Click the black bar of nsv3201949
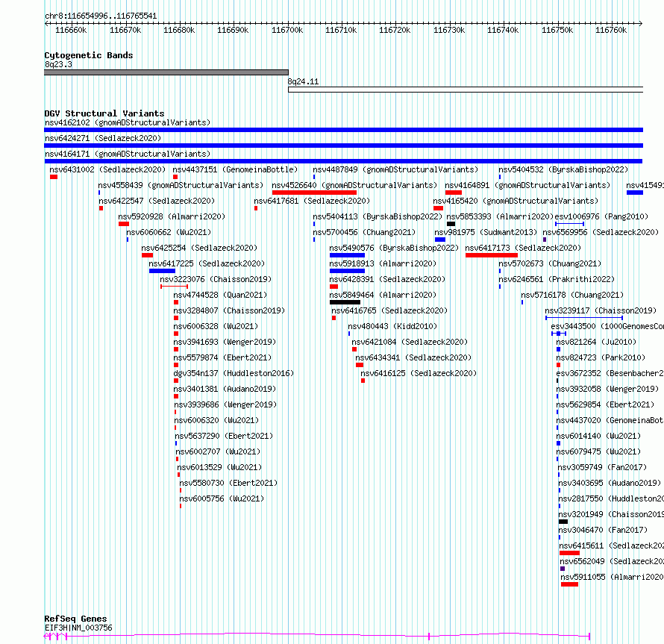The height and width of the screenshot is (644, 664). tap(563, 522)
